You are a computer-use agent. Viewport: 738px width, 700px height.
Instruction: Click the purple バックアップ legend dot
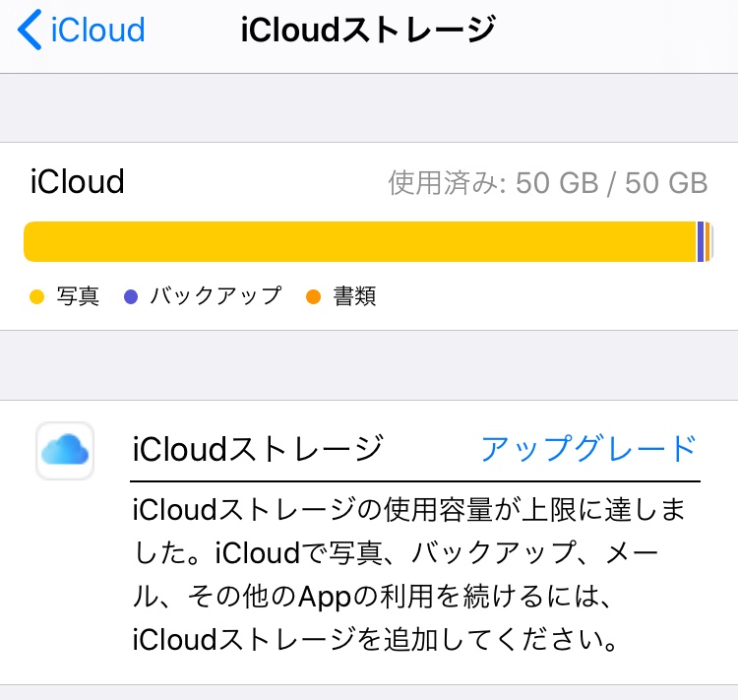(x=131, y=296)
